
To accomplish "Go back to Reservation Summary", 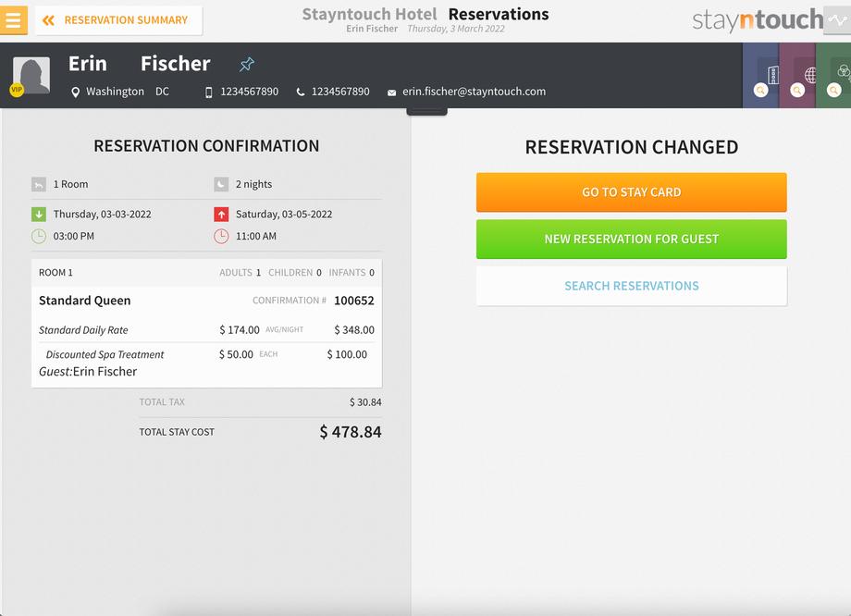I will coord(118,20).
